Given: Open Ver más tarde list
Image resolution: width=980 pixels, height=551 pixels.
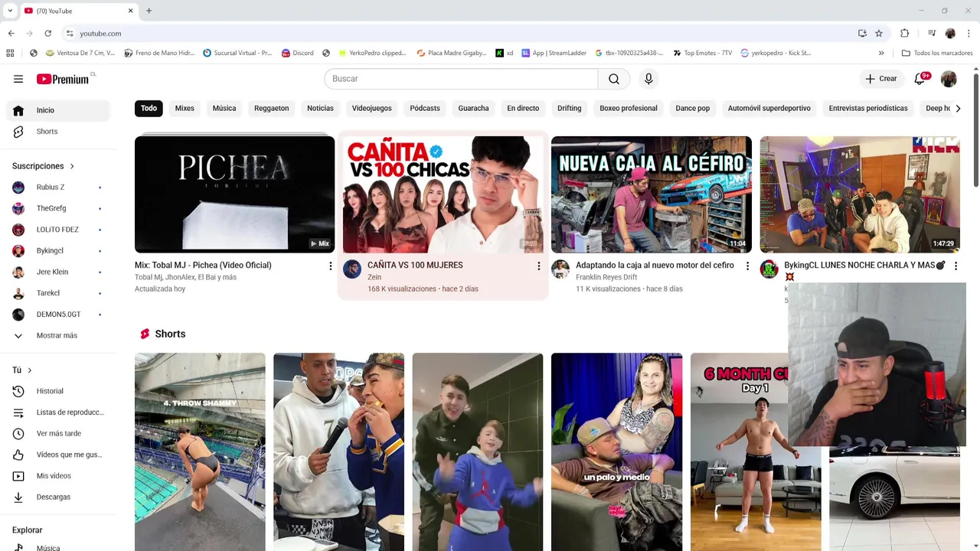Looking at the screenshot, I should [58, 433].
